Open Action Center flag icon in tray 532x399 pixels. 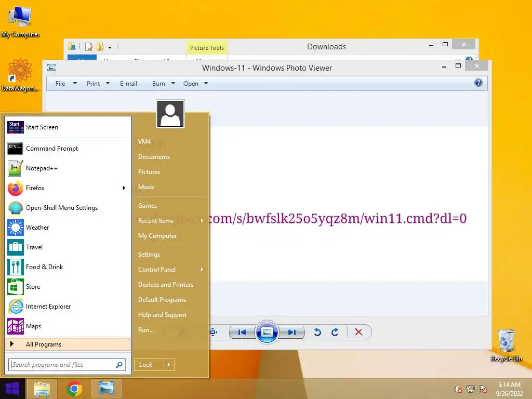click(x=483, y=389)
